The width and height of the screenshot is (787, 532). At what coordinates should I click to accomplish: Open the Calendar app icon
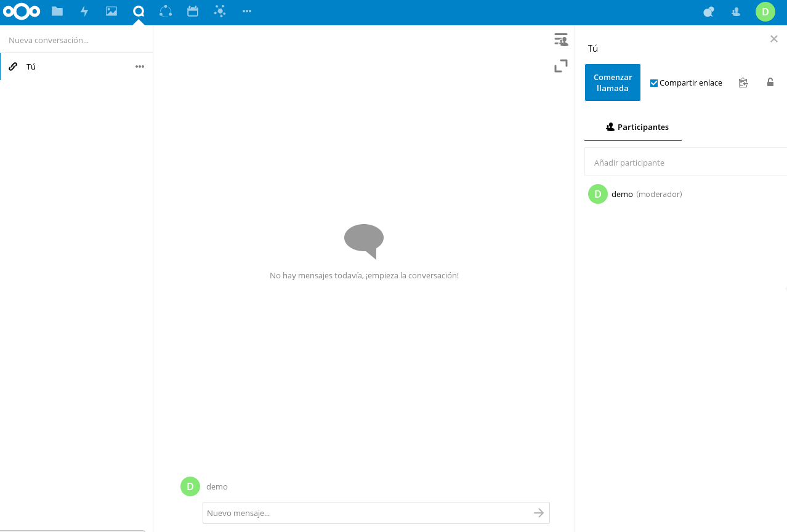point(193,11)
